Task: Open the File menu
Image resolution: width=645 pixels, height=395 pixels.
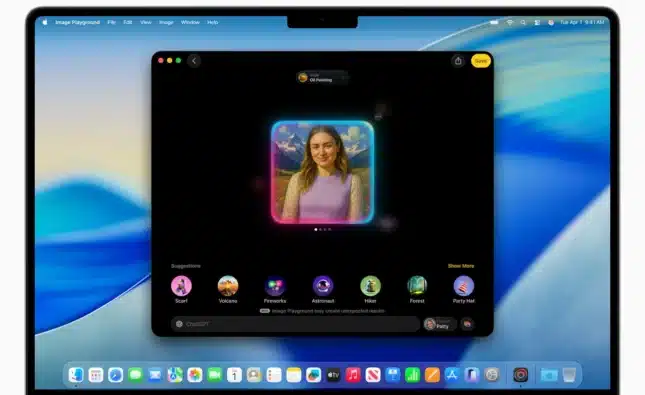Action: coord(111,22)
